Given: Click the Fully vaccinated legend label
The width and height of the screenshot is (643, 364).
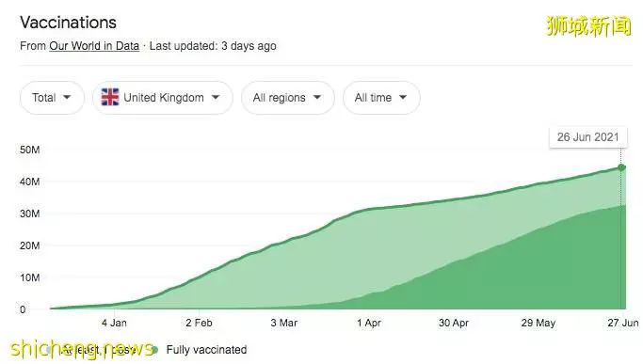Looking at the screenshot, I should (x=207, y=350).
